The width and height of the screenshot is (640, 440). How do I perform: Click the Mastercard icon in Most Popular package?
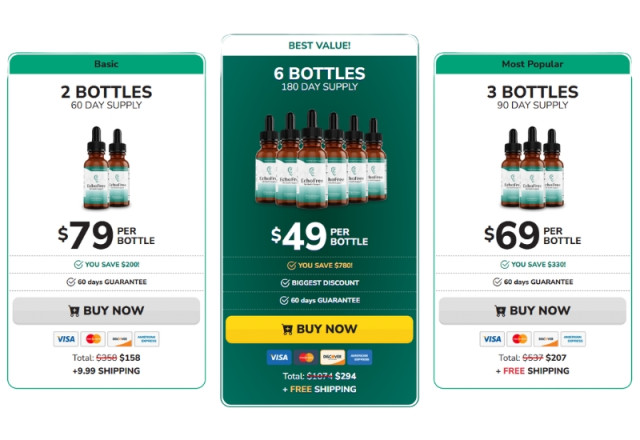(519, 339)
